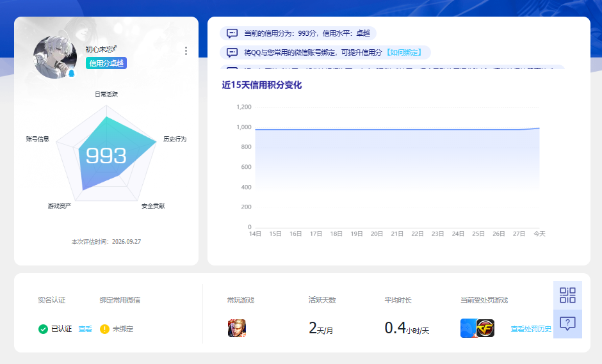602x364 pixels.
Task: Click the 平均时长 heading
Action: tap(398, 300)
